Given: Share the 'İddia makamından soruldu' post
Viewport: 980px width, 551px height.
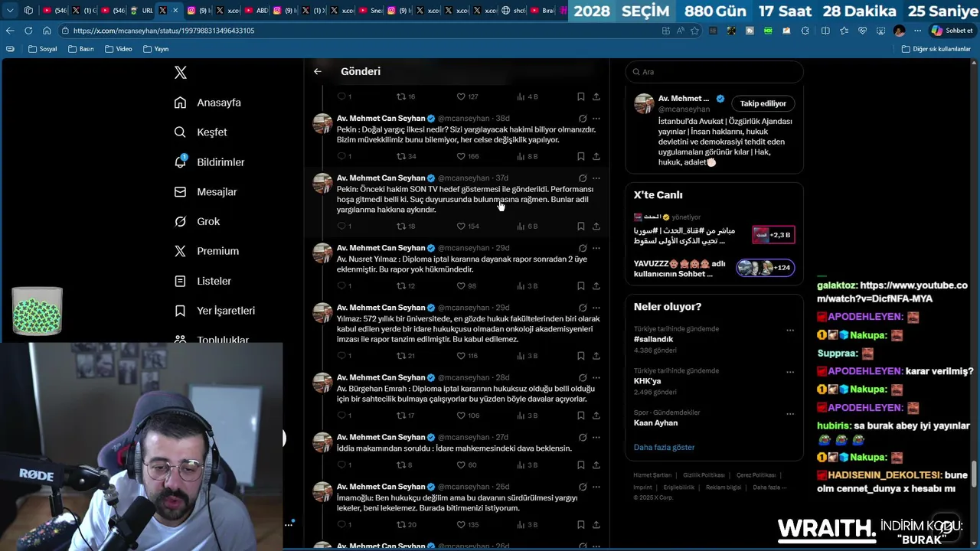Looking at the screenshot, I should pos(596,465).
